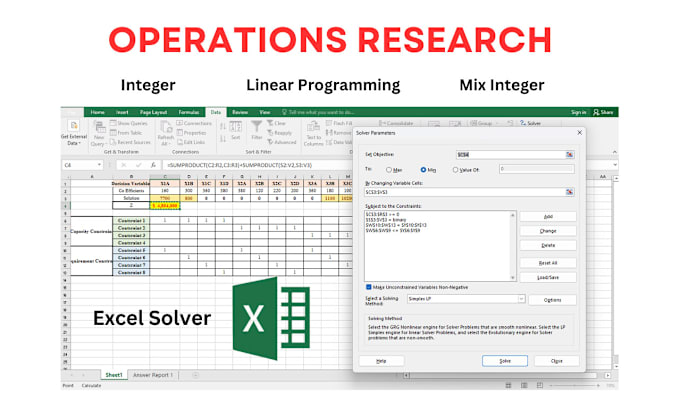
Task: Switch to Answer Report 1 sheet
Action: pos(153,375)
